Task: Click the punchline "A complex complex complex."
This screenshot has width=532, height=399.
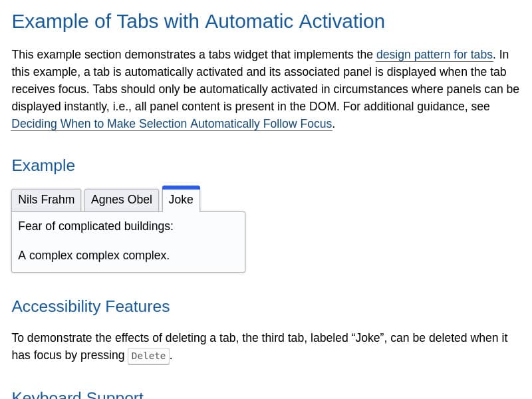Action: pos(93,255)
